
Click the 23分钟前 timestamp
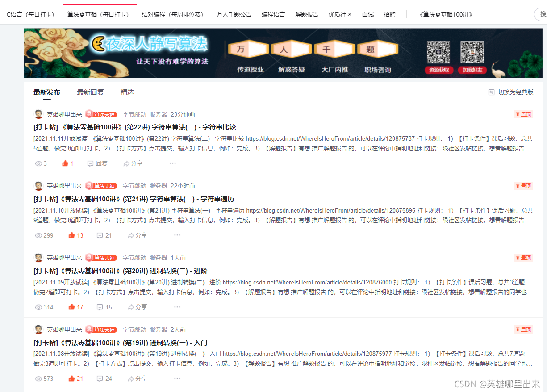tap(183, 114)
